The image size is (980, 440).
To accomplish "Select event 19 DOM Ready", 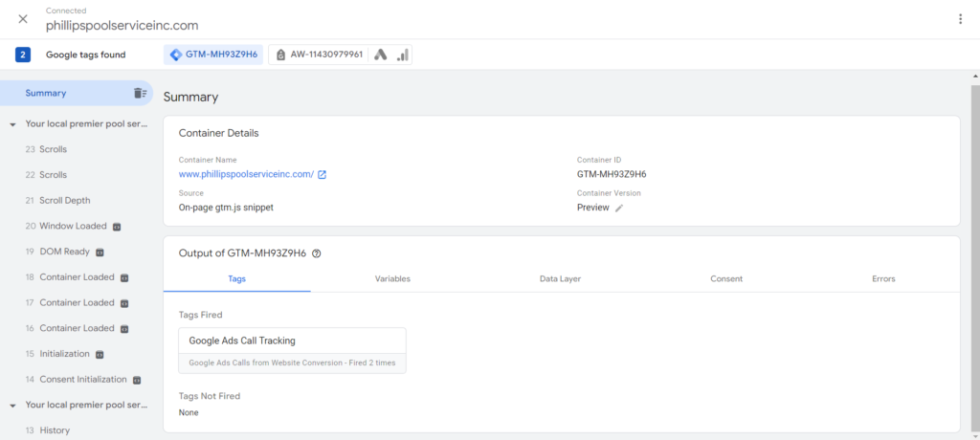I will [x=57, y=252].
